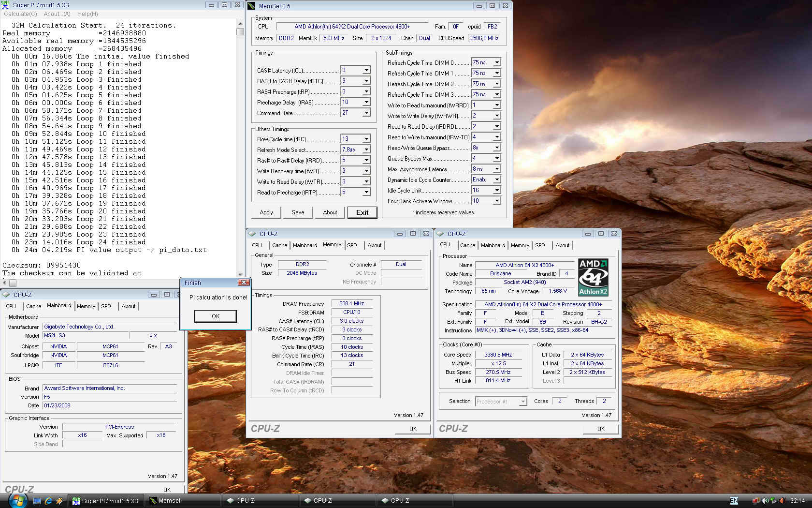The image size is (812, 508).
Task: Click the Super PI title bar icon
Action: click(6, 5)
